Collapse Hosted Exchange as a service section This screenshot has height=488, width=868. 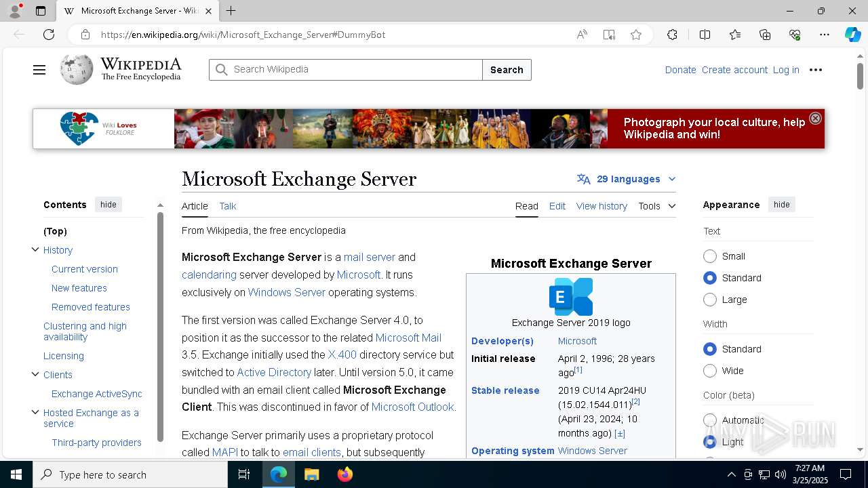35,413
